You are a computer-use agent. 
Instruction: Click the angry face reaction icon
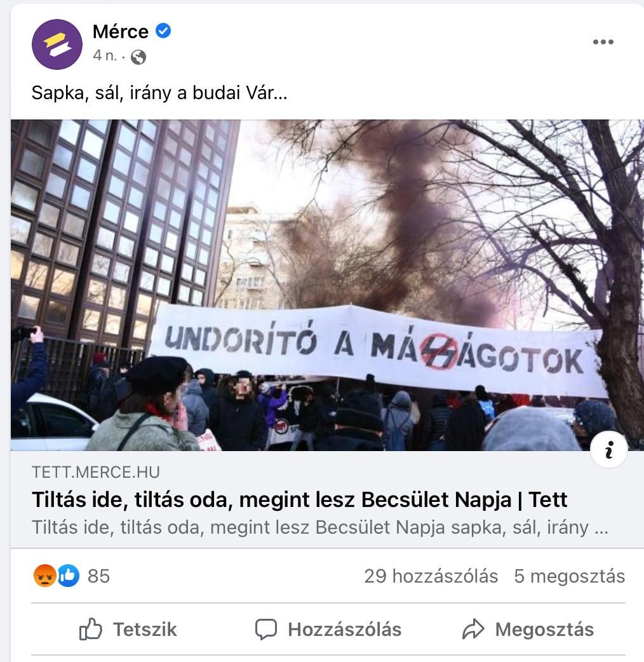[44, 576]
